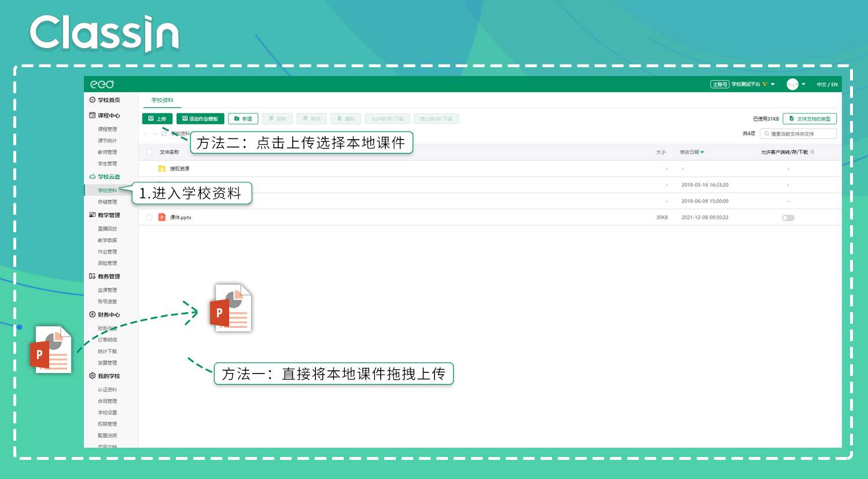Select the 学校资料 tab
This screenshot has width=868, height=479.
(x=163, y=100)
